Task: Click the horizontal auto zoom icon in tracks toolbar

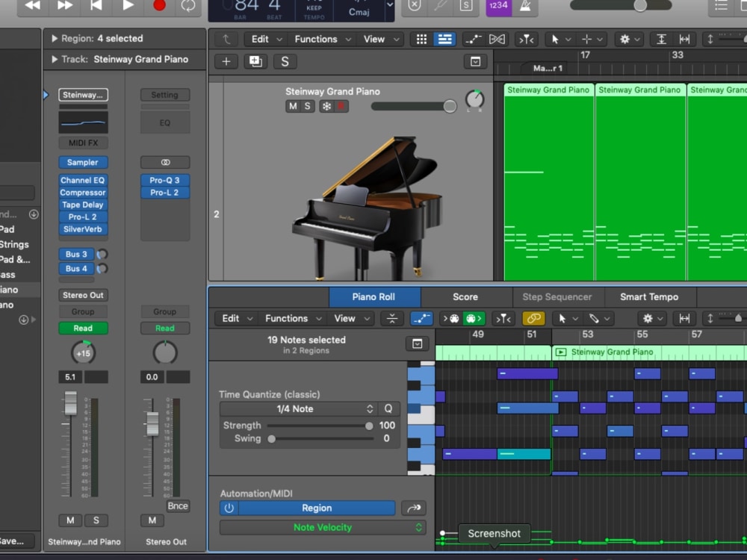Action: click(684, 39)
